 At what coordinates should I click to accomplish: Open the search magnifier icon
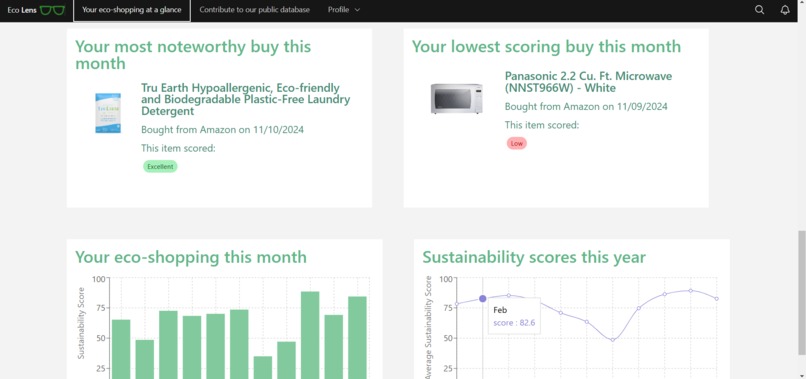(x=759, y=10)
